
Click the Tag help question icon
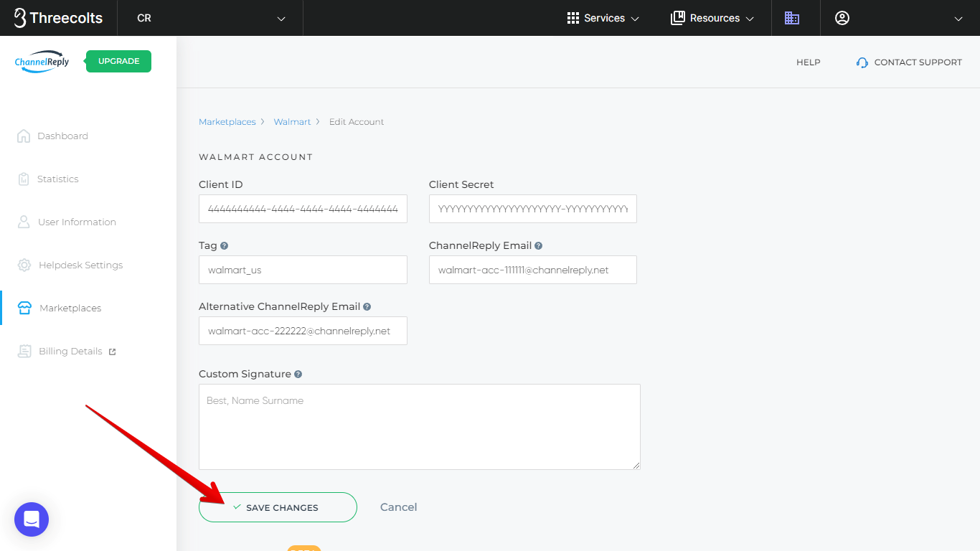pyautogui.click(x=225, y=246)
